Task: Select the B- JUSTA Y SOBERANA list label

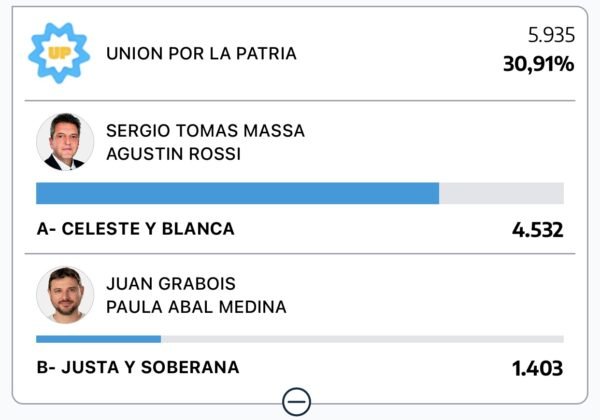Action: [138, 368]
